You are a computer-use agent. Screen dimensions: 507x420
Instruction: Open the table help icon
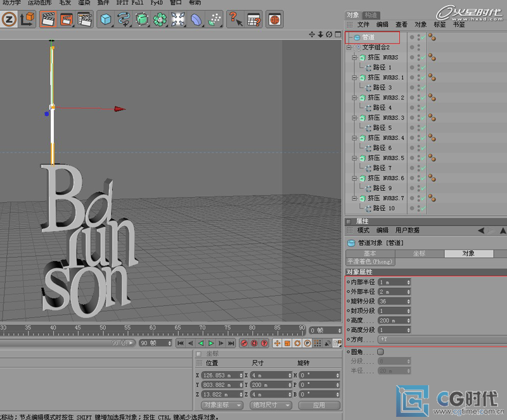tap(254, 20)
